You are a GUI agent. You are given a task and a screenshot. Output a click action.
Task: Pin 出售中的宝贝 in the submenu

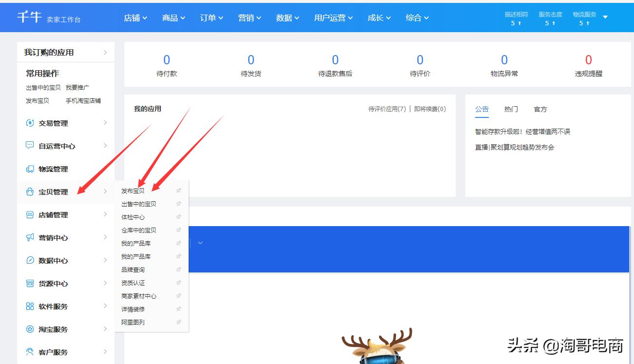pyautogui.click(x=178, y=204)
